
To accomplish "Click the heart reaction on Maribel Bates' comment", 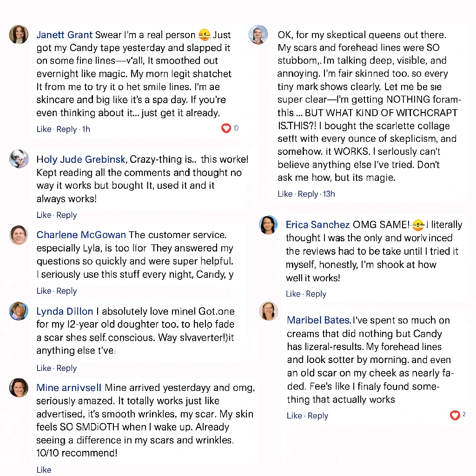I will (x=455, y=415).
